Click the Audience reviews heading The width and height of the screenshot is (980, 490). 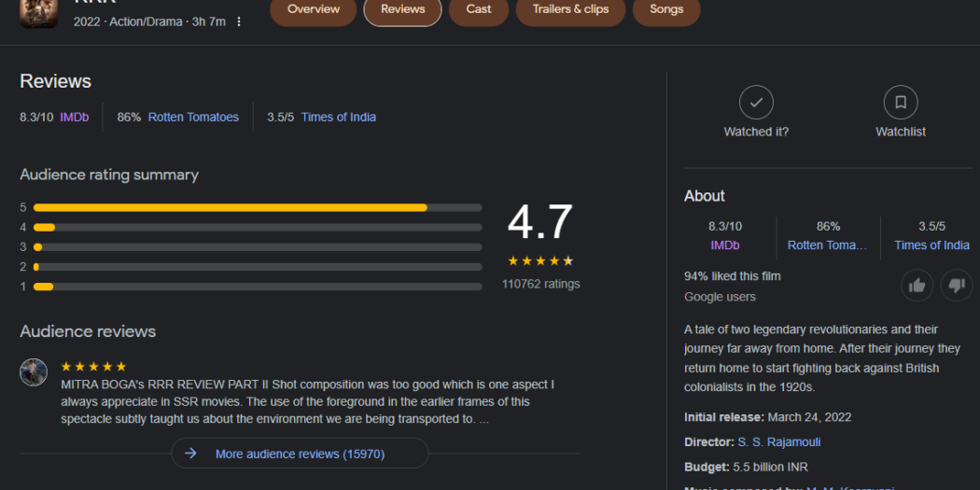88,331
